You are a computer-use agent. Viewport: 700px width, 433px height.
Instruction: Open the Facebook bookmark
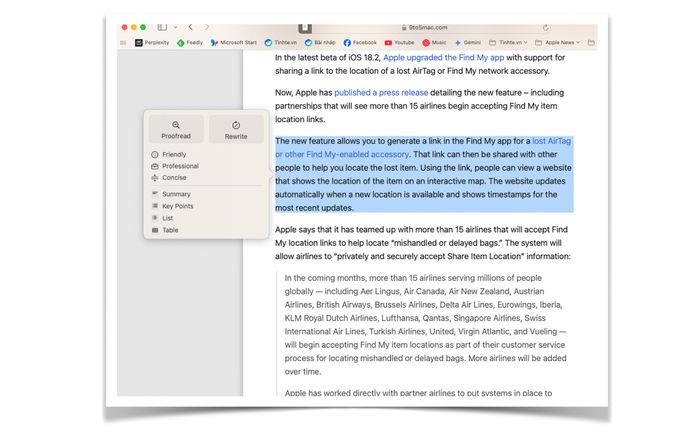pyautogui.click(x=360, y=43)
